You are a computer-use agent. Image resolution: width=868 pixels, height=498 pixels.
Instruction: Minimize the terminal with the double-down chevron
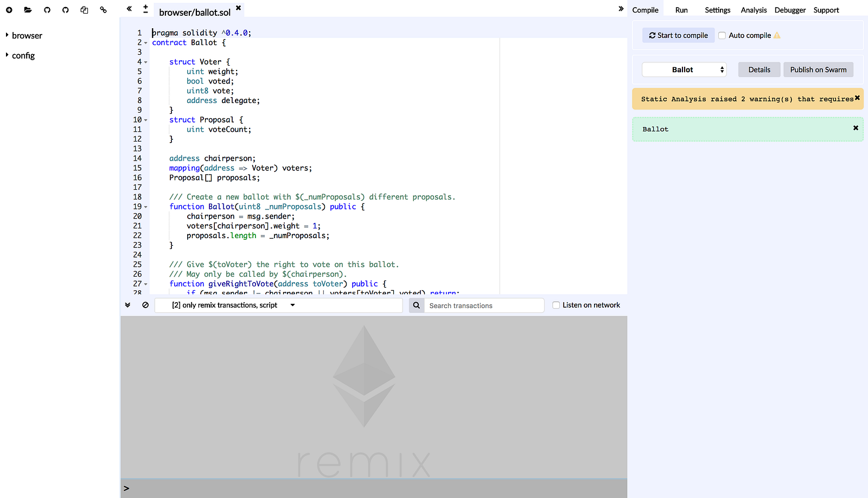tap(127, 305)
